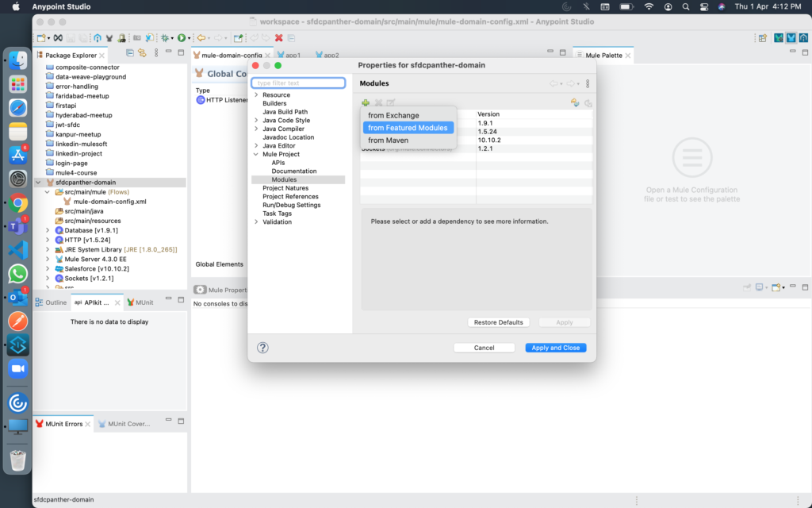Select the Run icon in the toolbar
The height and width of the screenshot is (508, 812).
(x=182, y=38)
